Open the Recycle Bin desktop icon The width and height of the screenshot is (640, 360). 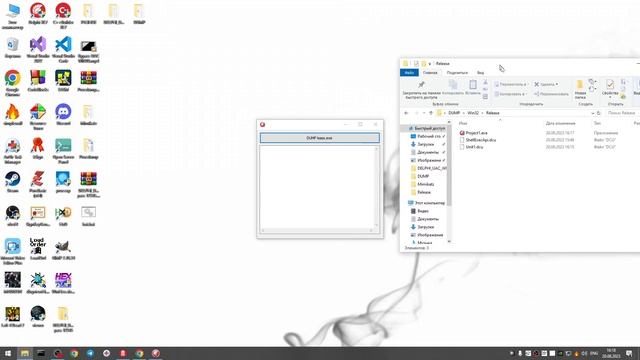tap(13, 48)
